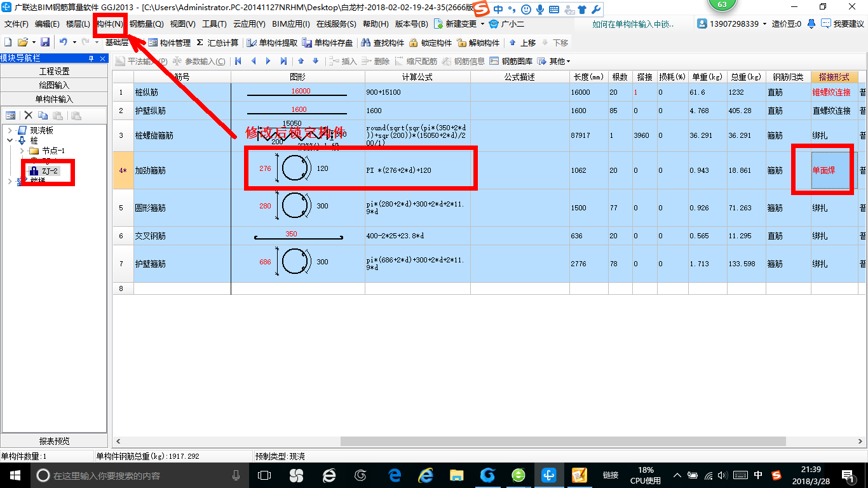Open 报表预览 at the panel bottom
This screenshot has width=868, height=488.
pyautogui.click(x=54, y=441)
